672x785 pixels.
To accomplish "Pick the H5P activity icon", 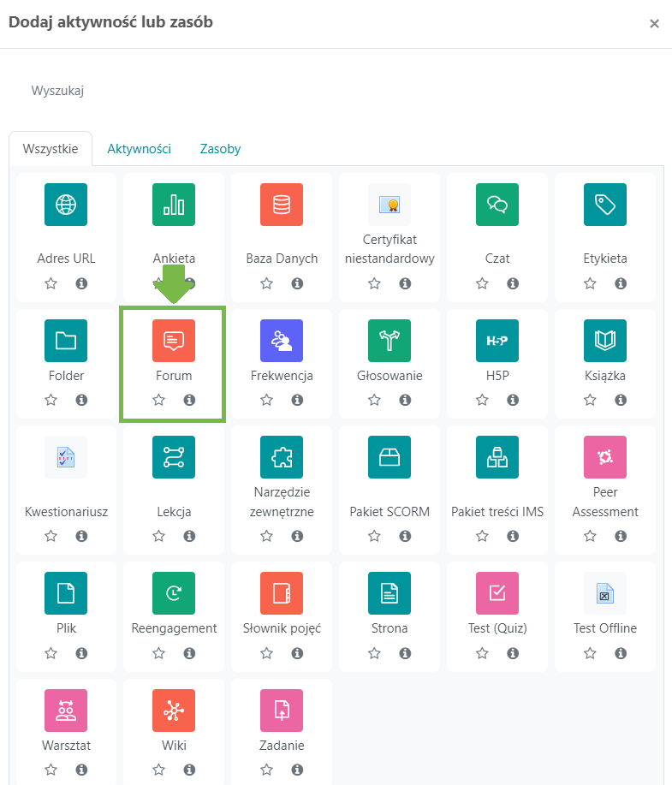I will point(497,341).
